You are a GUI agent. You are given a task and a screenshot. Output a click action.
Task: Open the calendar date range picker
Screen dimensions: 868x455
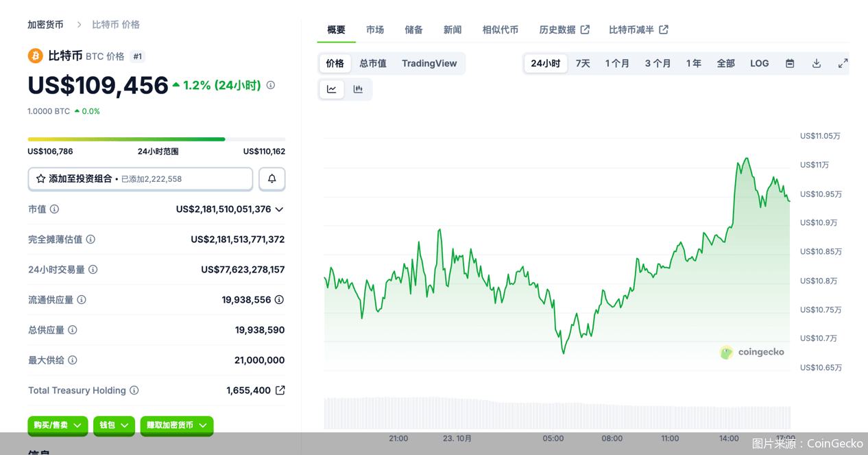click(x=790, y=63)
